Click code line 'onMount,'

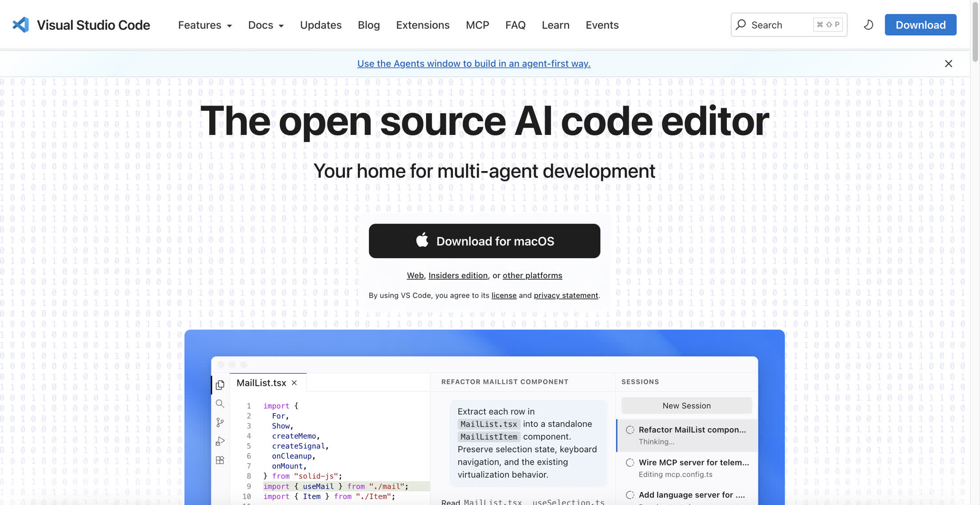(289, 466)
